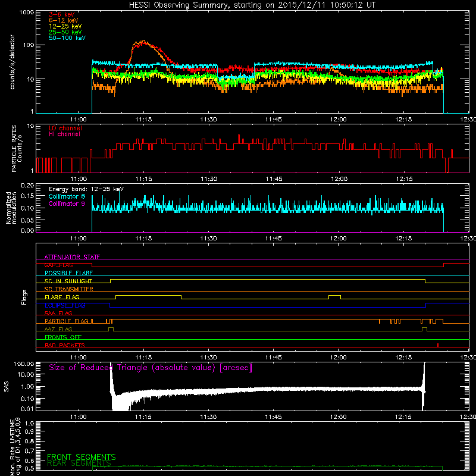
Task: Click the orange 6-12 keV legend label
Action: [63, 20]
